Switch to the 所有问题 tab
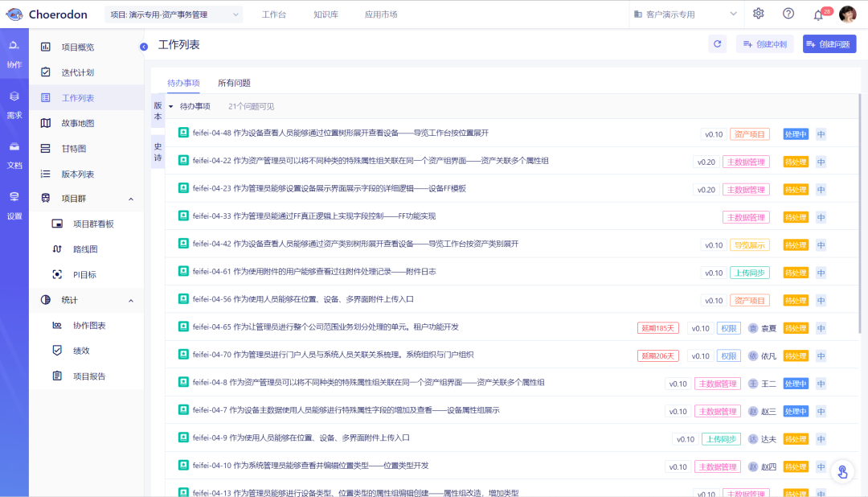 click(234, 83)
